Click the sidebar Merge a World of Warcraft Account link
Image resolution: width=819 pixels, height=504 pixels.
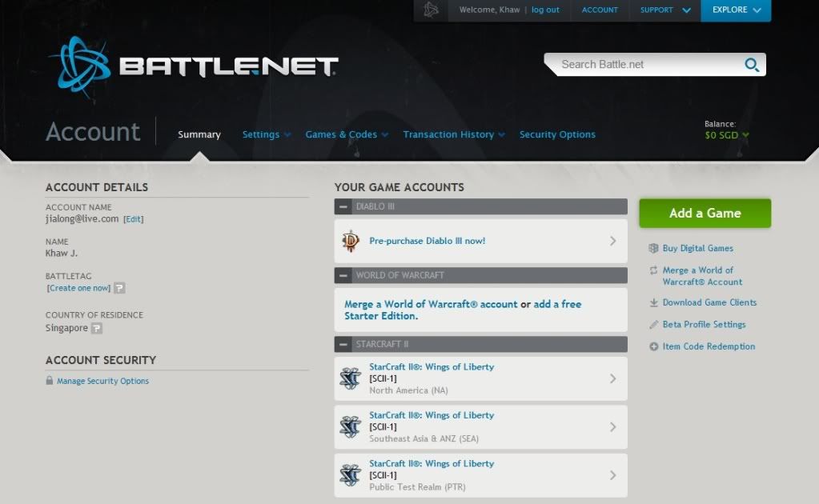702,276
